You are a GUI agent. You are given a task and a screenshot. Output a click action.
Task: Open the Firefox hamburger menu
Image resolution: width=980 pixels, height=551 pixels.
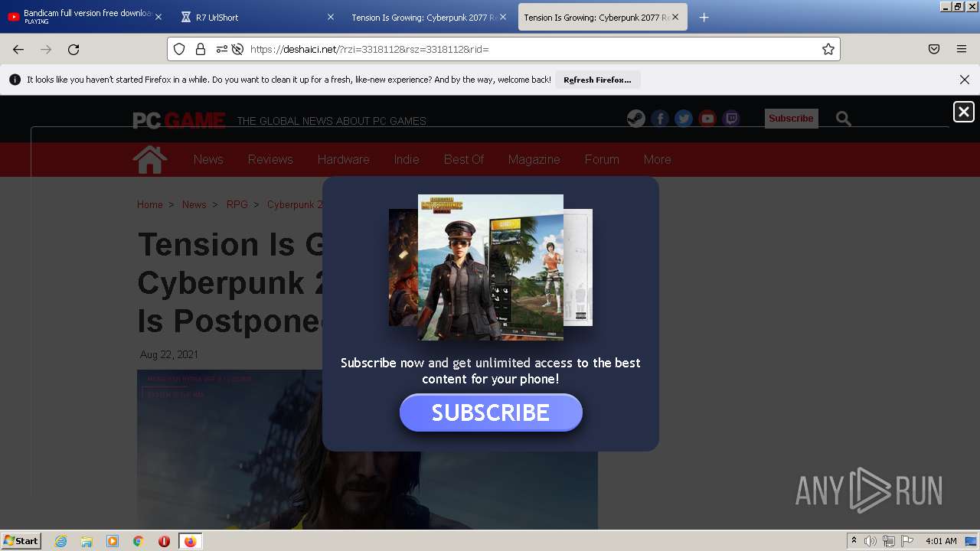(962, 49)
